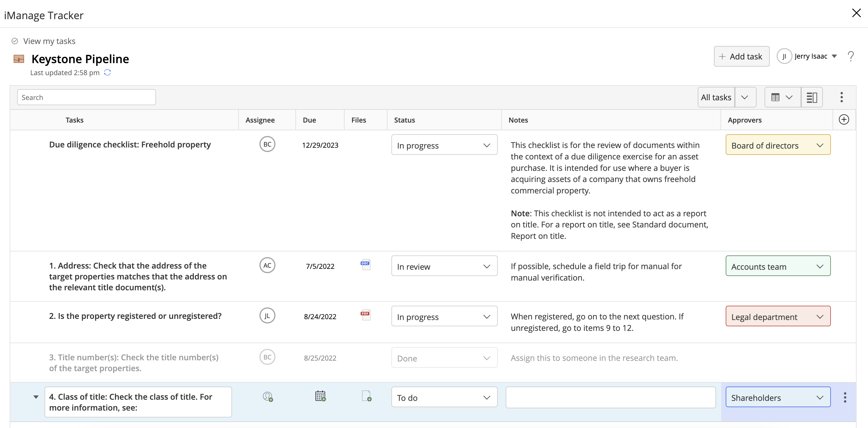Open the In review status dropdown
The image size is (868, 428).
[444, 266]
